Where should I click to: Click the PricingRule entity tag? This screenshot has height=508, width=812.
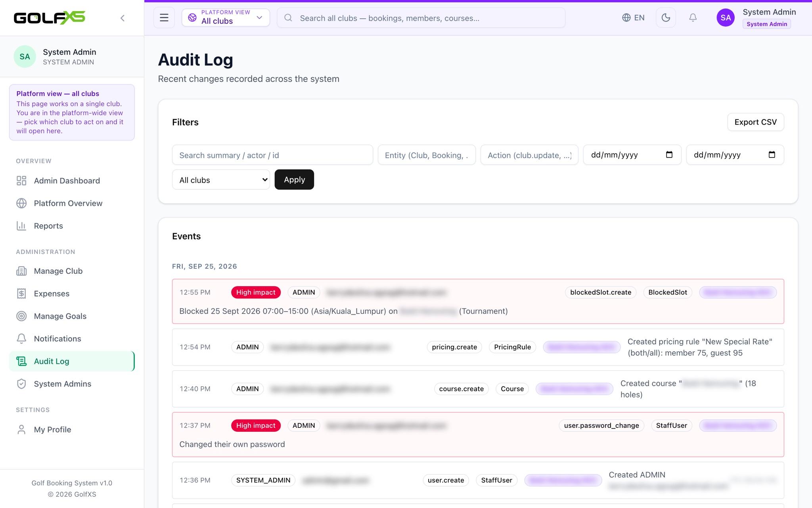point(512,347)
